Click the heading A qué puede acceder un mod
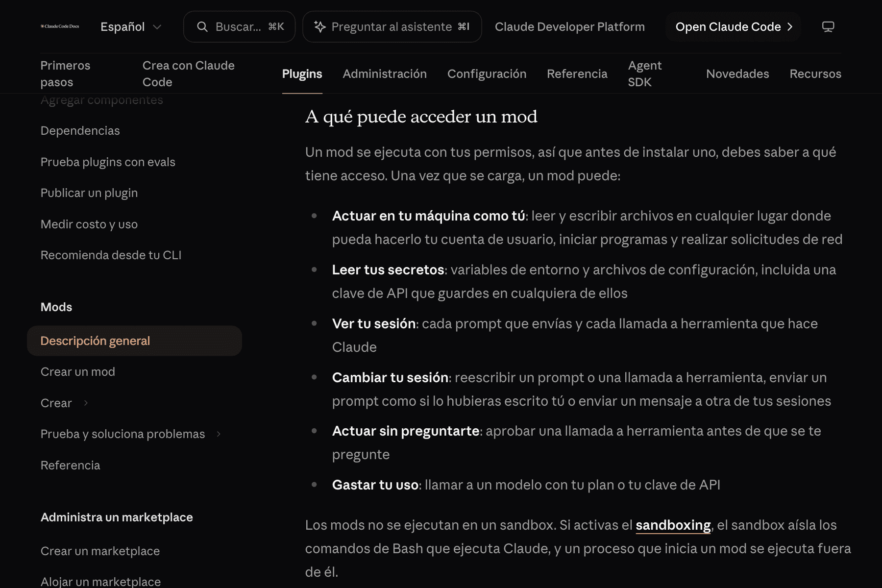882x588 pixels. point(421,117)
